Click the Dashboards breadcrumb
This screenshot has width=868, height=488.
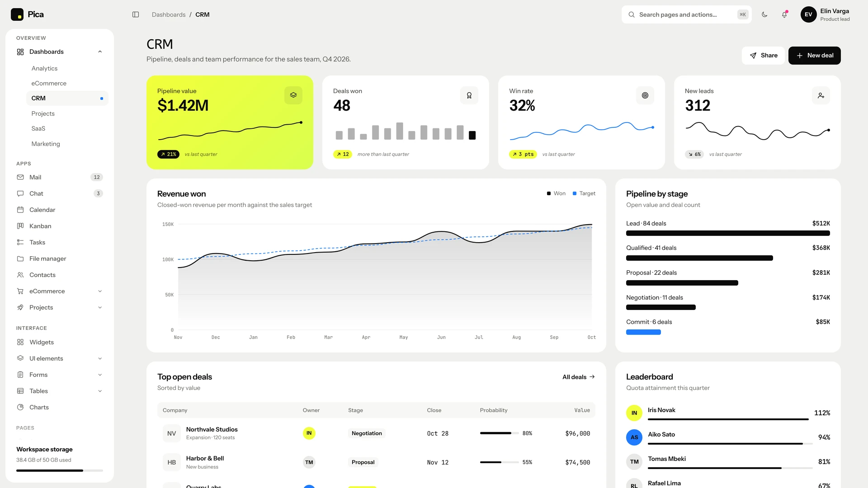pos(169,14)
